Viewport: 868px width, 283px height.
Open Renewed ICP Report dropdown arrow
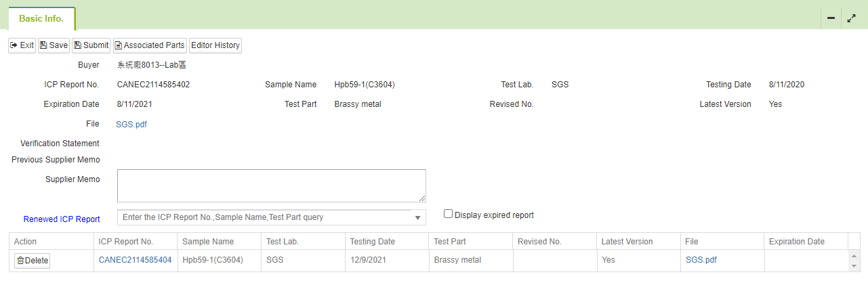point(417,218)
